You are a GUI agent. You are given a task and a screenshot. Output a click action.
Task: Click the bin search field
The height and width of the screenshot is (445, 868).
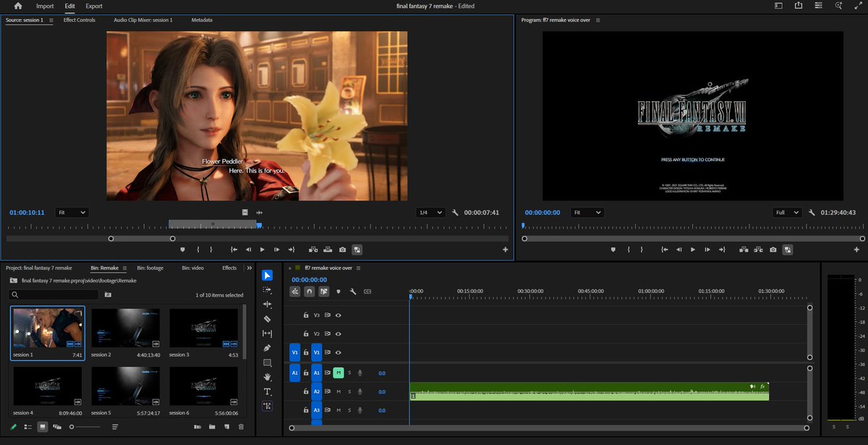point(54,294)
